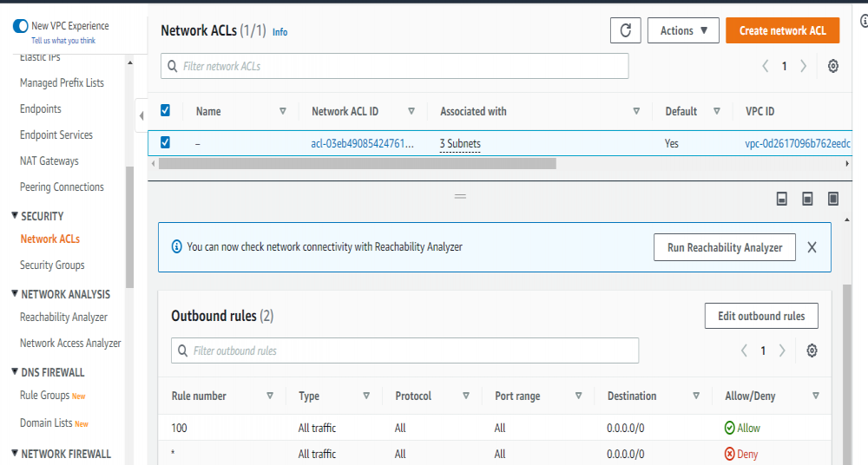The width and height of the screenshot is (868, 465).
Task: Sort outbound rules by Protocol
Action: tap(465, 396)
